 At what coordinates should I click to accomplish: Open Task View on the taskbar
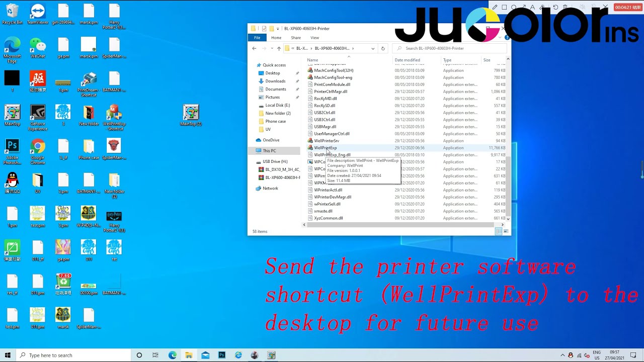[x=155, y=355]
